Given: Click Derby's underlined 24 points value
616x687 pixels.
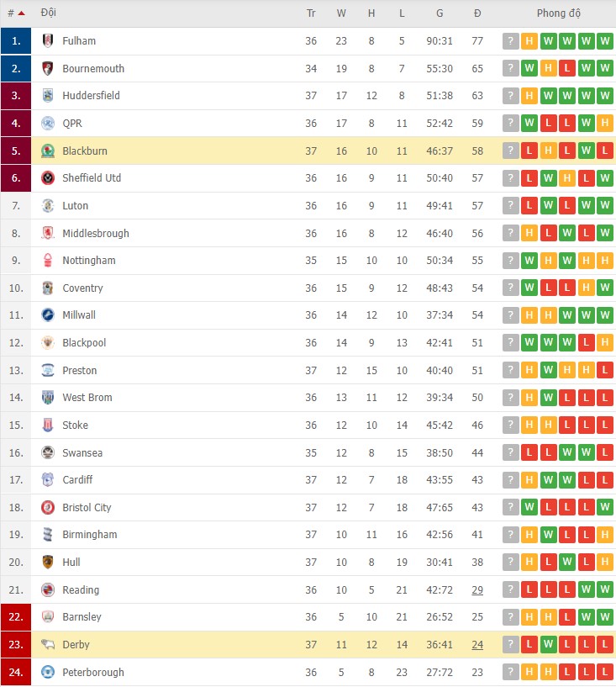Looking at the screenshot, I should click(477, 644).
